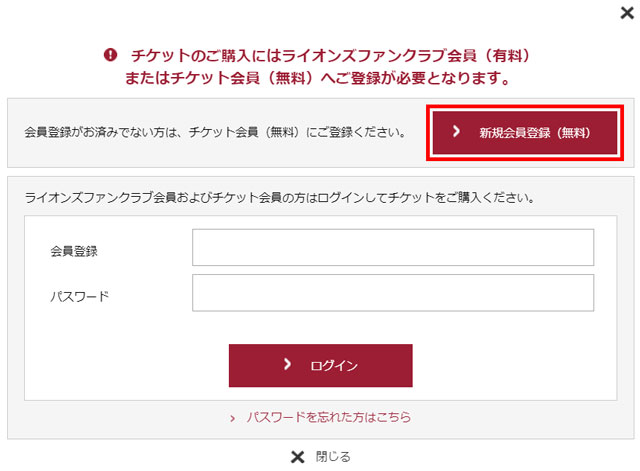
Task: Click the X icon in top-right corner
Action: tap(625, 13)
